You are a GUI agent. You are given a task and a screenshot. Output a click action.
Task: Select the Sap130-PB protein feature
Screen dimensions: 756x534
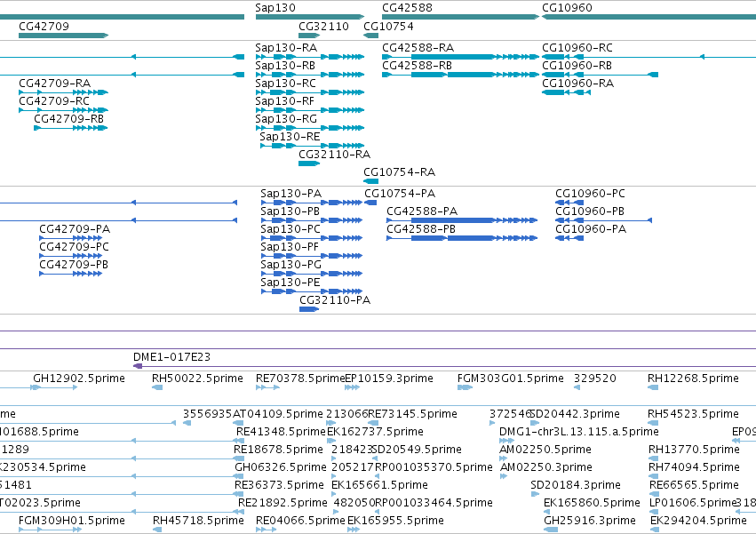pos(312,220)
